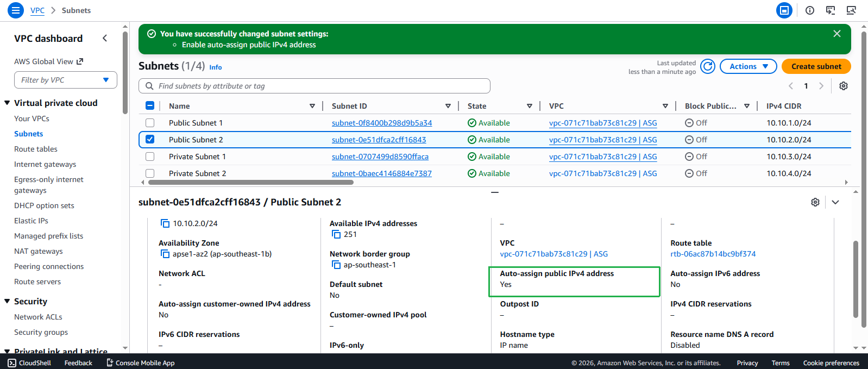This screenshot has height=369, width=868.
Task: Open Internet gateways in the sidebar
Action: pyautogui.click(x=45, y=164)
